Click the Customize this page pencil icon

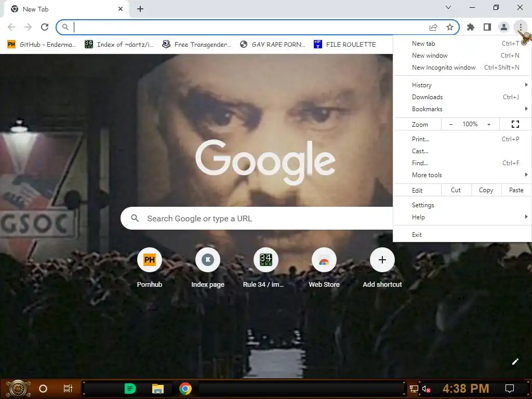click(515, 362)
